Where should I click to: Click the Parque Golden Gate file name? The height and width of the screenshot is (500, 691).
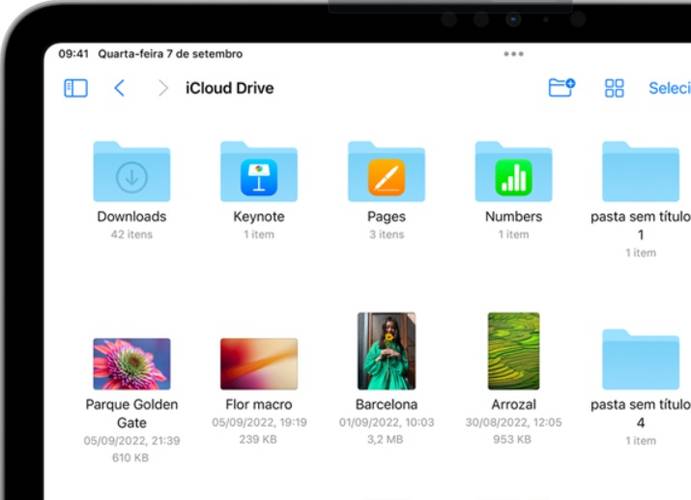[132, 414]
